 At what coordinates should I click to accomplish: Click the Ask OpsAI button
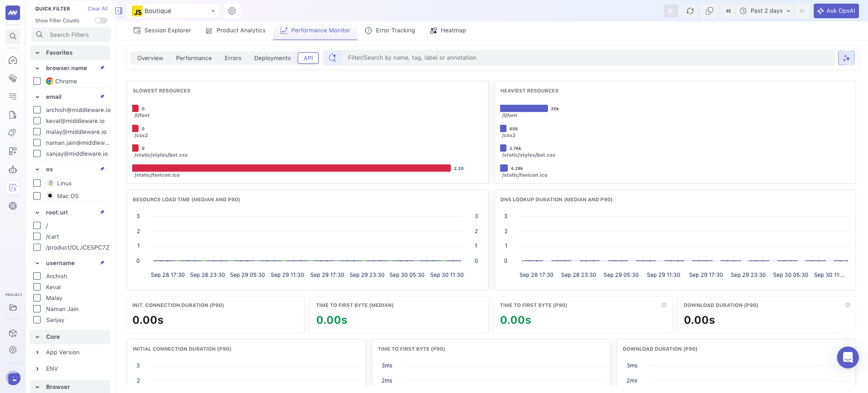(x=836, y=11)
